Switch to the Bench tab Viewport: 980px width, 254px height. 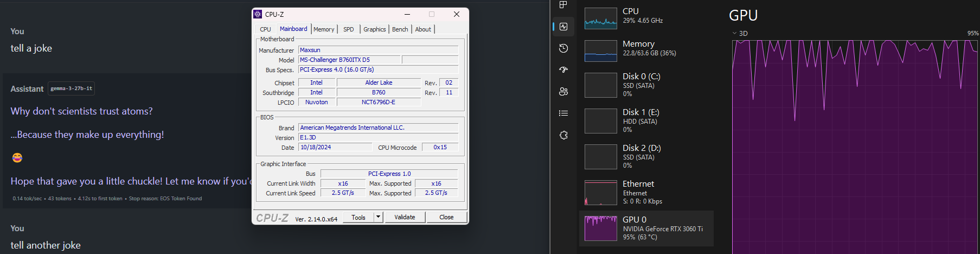400,29
